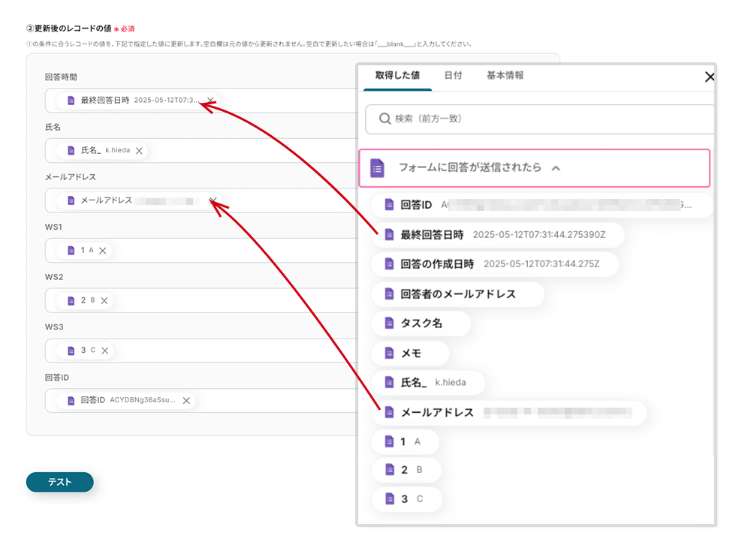Remove the 回答ID tag from its field
This screenshot has width=751, height=560.
[x=186, y=401]
